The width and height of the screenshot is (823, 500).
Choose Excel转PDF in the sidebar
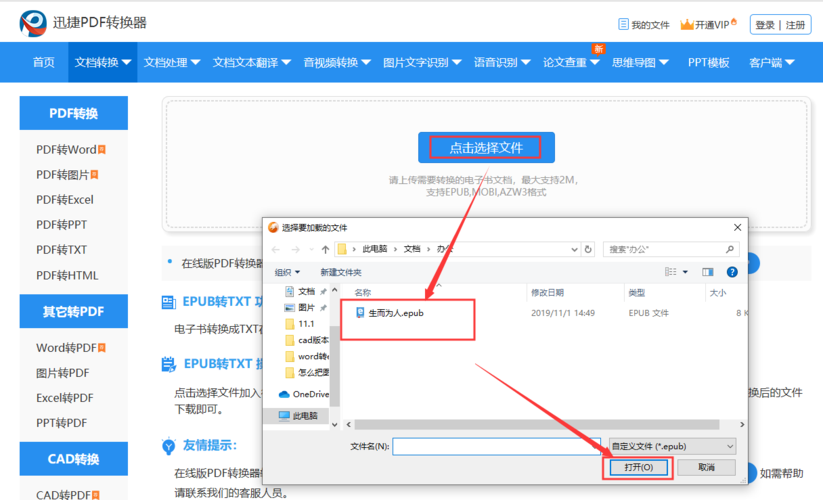point(65,398)
